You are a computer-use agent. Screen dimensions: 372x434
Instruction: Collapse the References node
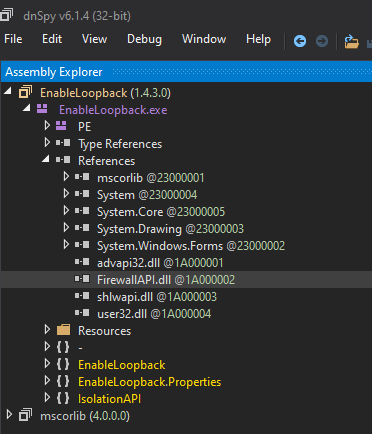(46, 159)
